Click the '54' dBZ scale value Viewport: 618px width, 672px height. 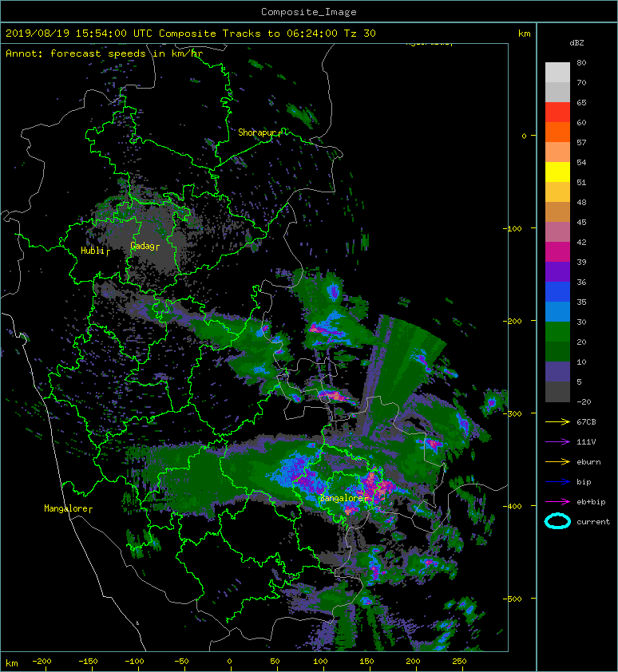[x=581, y=163]
